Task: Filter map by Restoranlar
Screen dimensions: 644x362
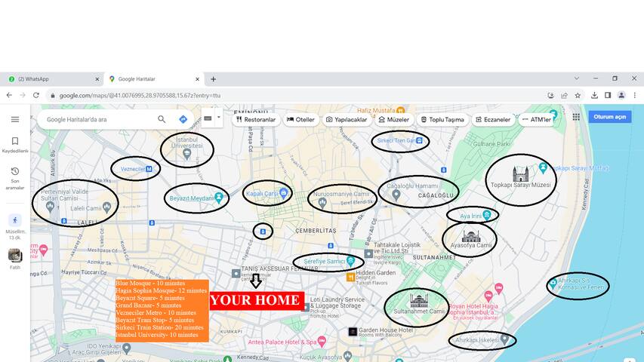Action: (255, 119)
